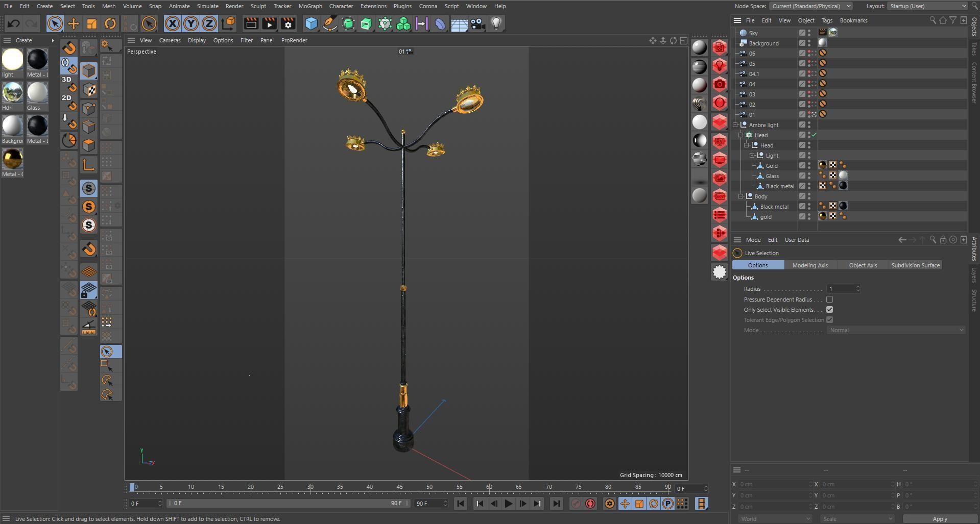980x524 pixels.
Task: Collapse the Body tree node
Action: [x=741, y=196]
